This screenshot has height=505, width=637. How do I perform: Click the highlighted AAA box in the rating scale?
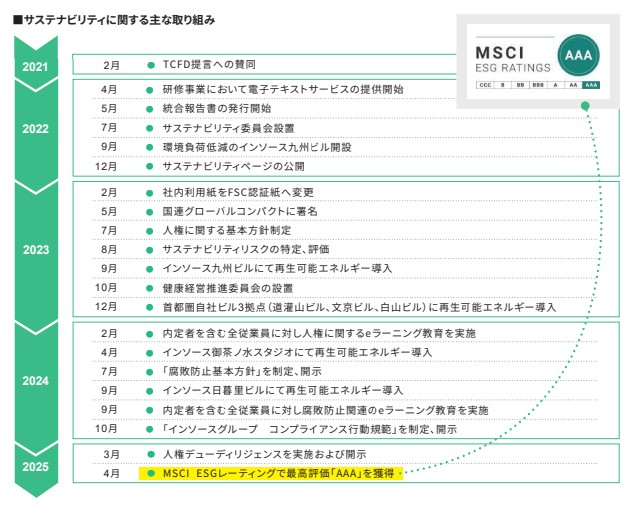591,86
